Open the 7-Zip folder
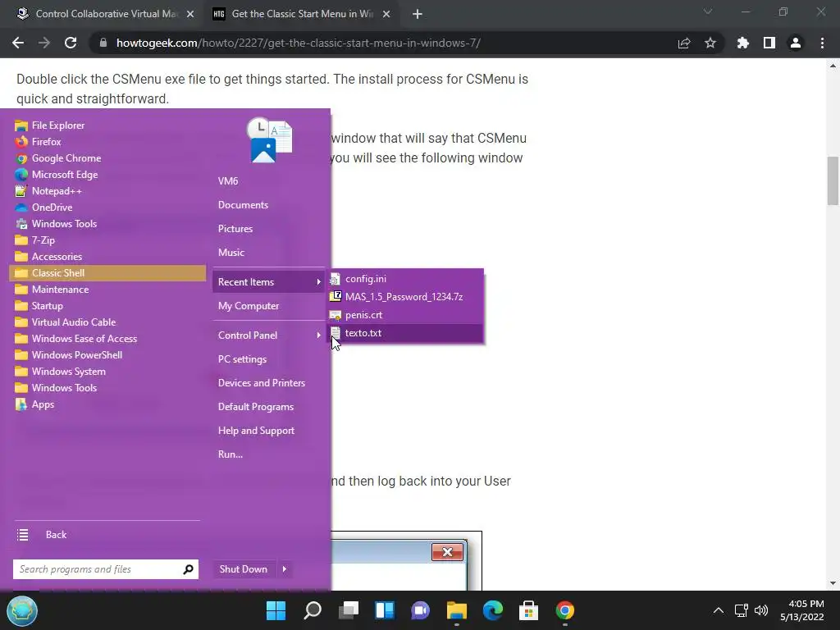Image resolution: width=840 pixels, height=630 pixels. coord(107,240)
